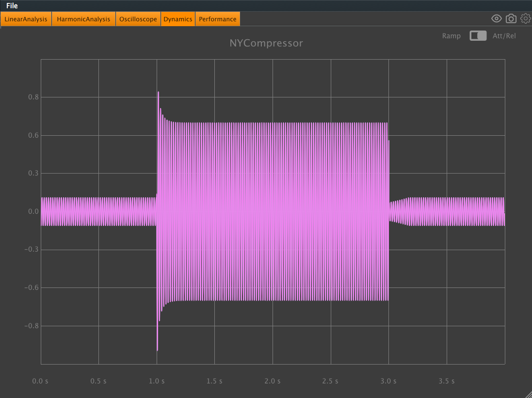Click the camera icon between eye and gear
The height and width of the screenshot is (398, 532).
click(511, 18)
